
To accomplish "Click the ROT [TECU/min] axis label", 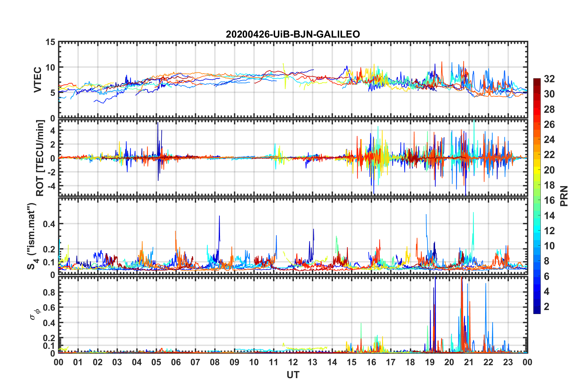I will point(40,158).
